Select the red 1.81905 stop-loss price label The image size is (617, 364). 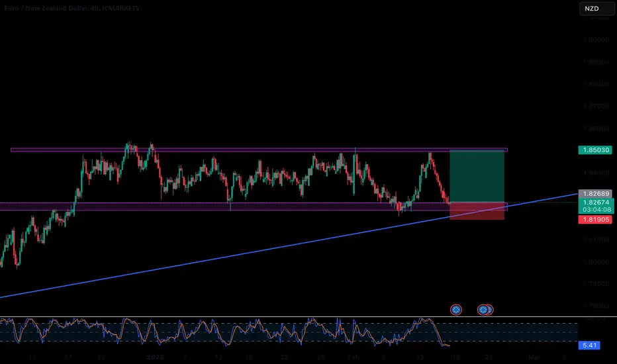pyautogui.click(x=595, y=220)
